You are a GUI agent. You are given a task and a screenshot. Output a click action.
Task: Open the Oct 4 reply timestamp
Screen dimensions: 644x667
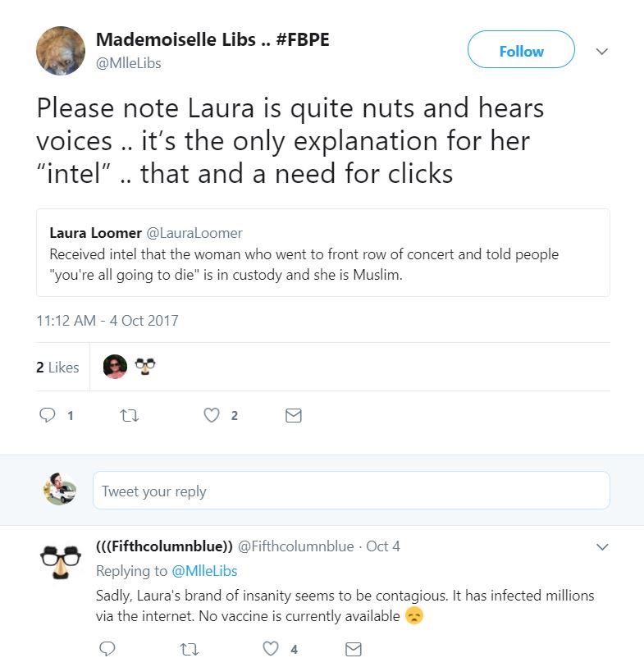pos(382,546)
